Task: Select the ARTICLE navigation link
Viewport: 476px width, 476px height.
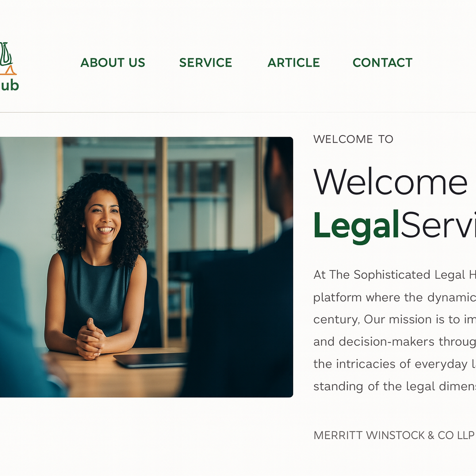Action: 294,63
